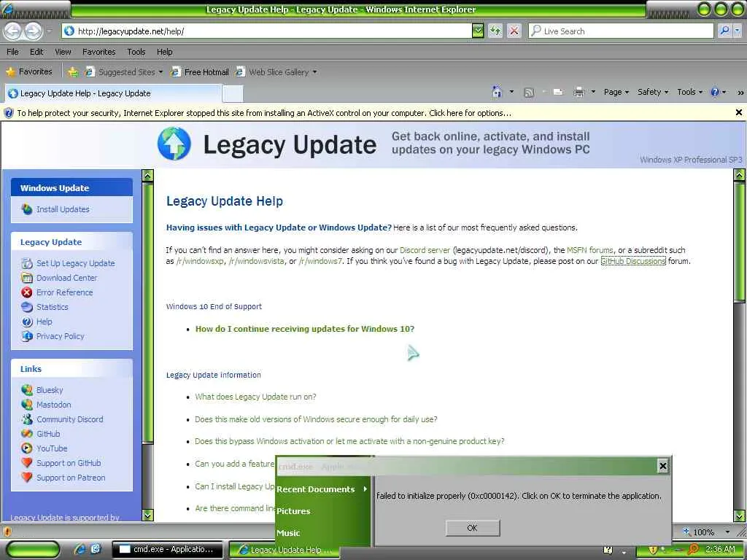747x560 pixels.
Task: Click the blue Help question mark toolbar icon
Action: (x=715, y=92)
